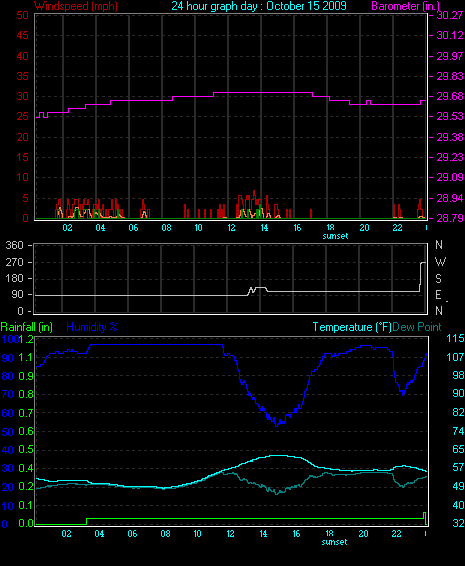The height and width of the screenshot is (566, 465).
Task: Click the 29.68 barometer scale value
Action: (450, 96)
